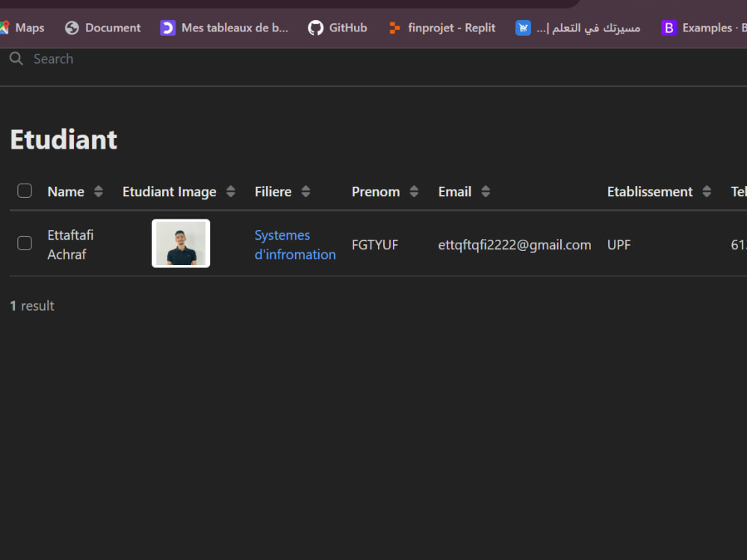Open the GitHub bookmark

338,28
